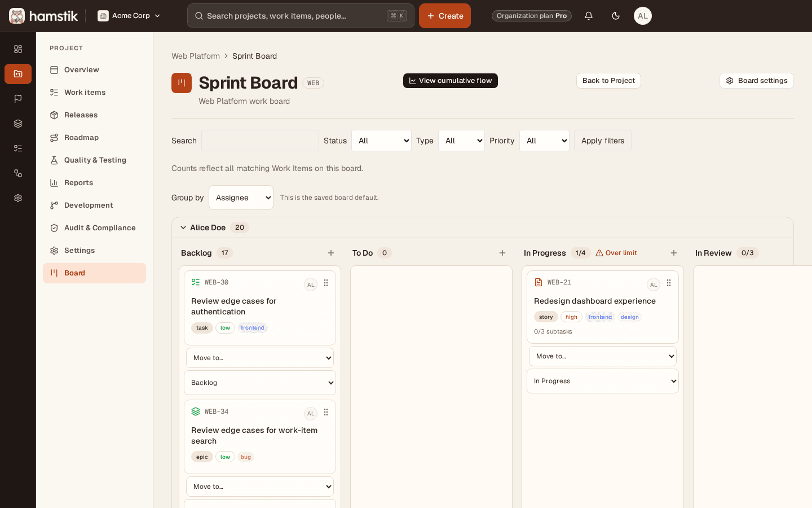Click the Create button
This screenshot has width=812, height=508.
tap(445, 16)
